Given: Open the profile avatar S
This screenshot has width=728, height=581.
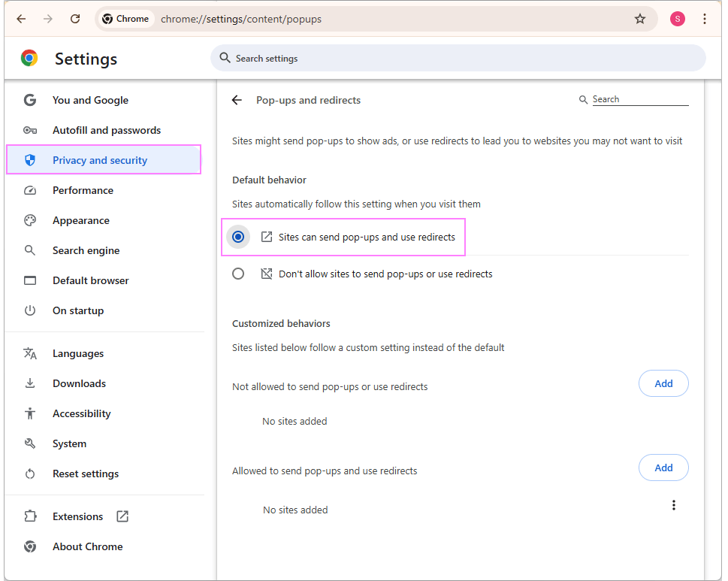Looking at the screenshot, I should click(677, 19).
